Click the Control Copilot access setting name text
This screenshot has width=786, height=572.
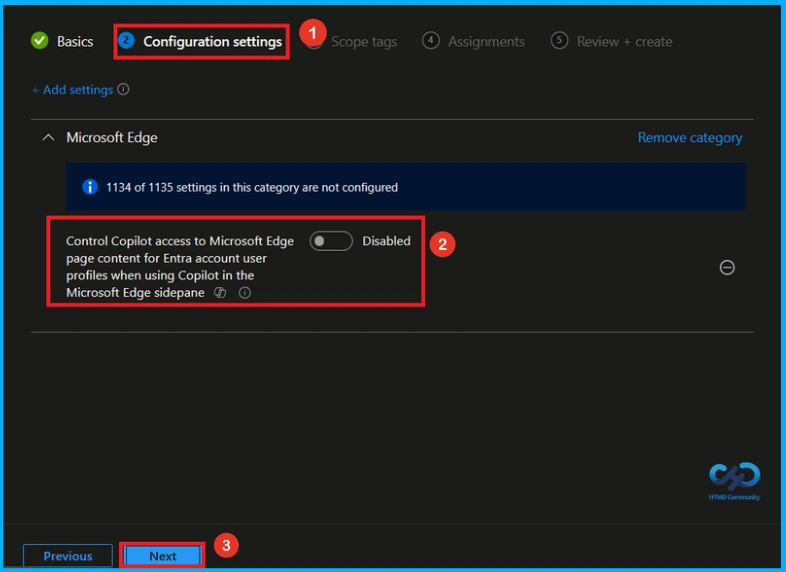click(x=179, y=267)
